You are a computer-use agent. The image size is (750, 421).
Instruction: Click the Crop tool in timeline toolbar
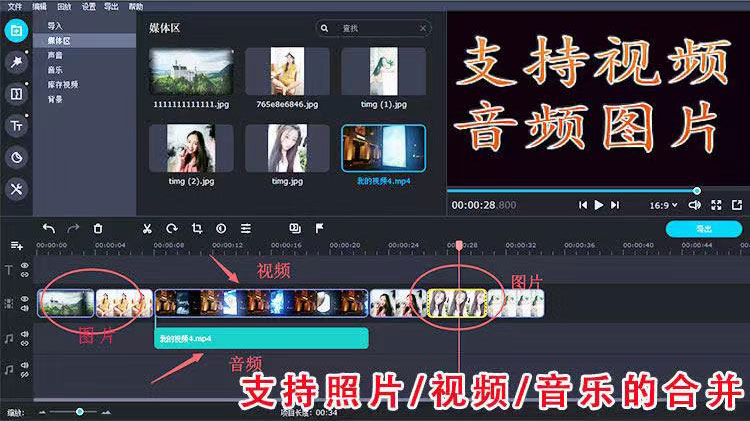(x=196, y=228)
